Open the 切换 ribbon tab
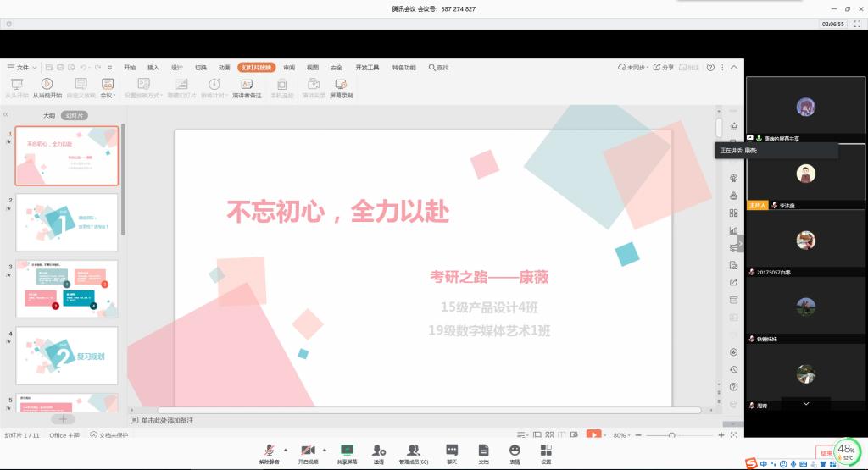This screenshot has height=470, width=868. pyautogui.click(x=201, y=68)
